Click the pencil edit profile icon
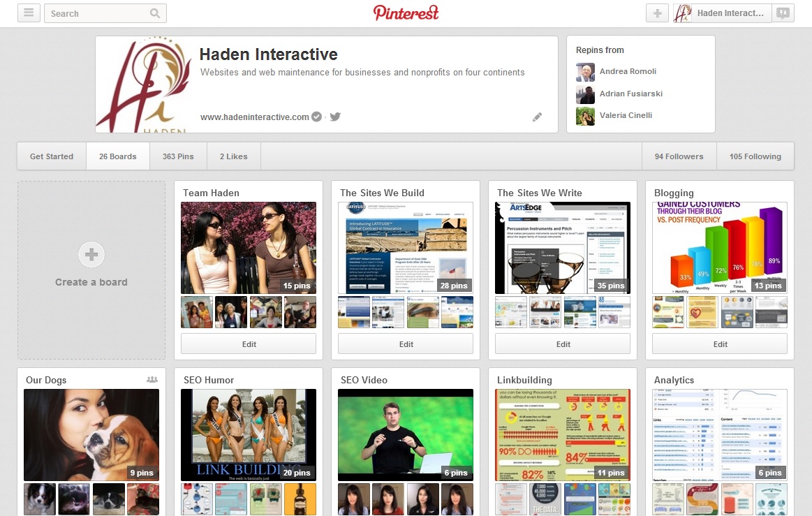Screen dimensions: 812x516 [x=537, y=117]
